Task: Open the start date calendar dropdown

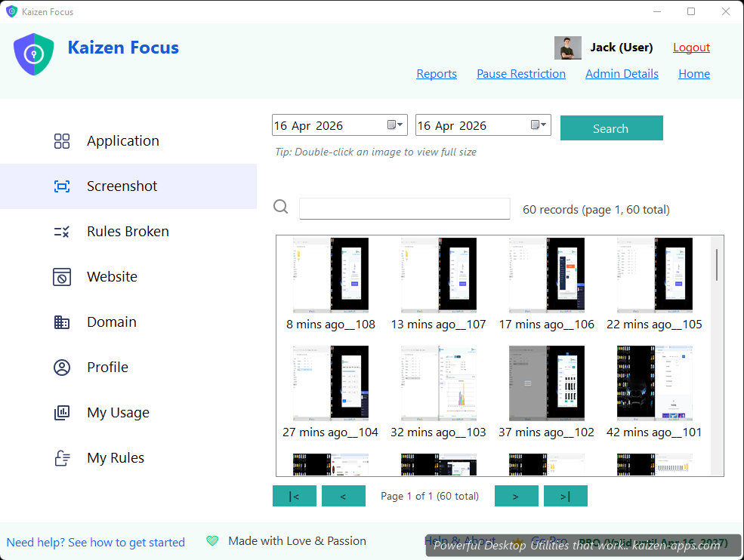Action: coord(396,125)
